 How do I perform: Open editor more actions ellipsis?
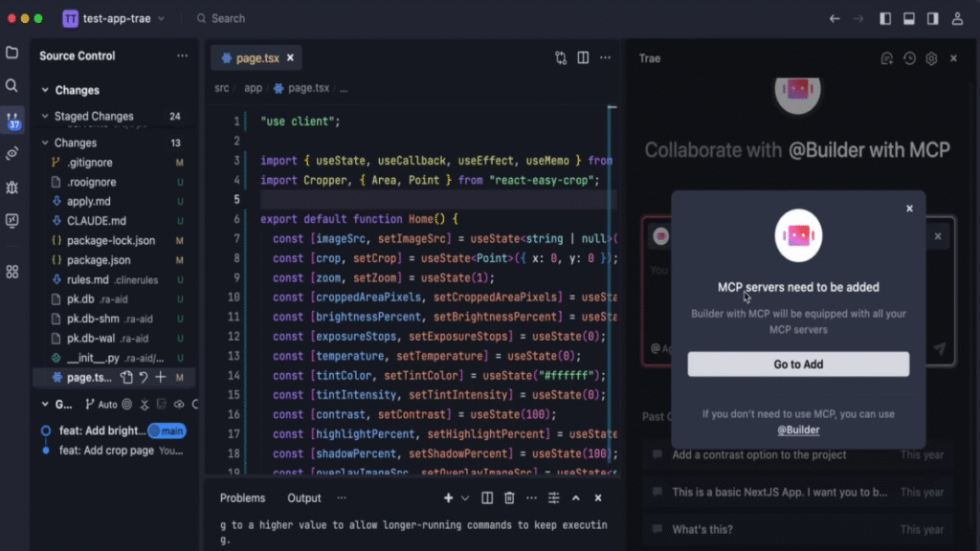tap(605, 57)
